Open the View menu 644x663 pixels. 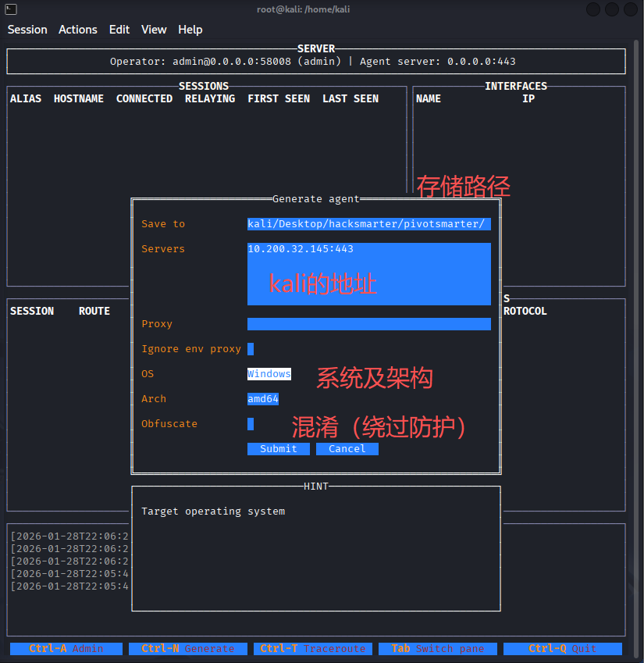(154, 30)
